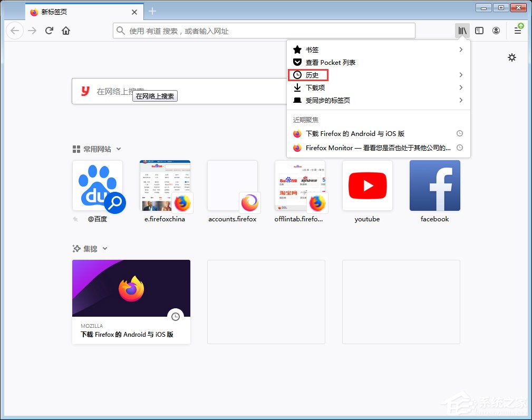532x420 pixels.
Task: Expand 下载项 submenu arrow
Action: coord(461,87)
